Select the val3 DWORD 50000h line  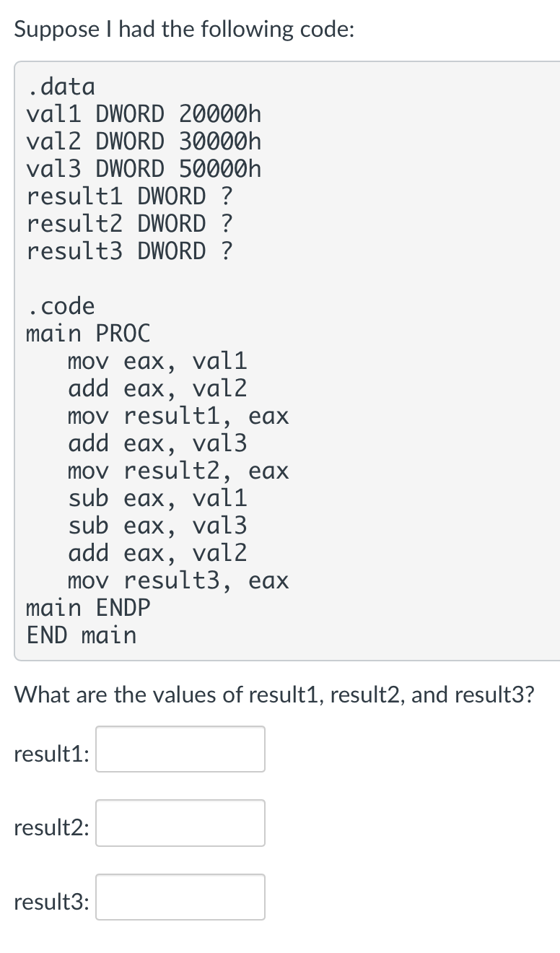point(144,169)
